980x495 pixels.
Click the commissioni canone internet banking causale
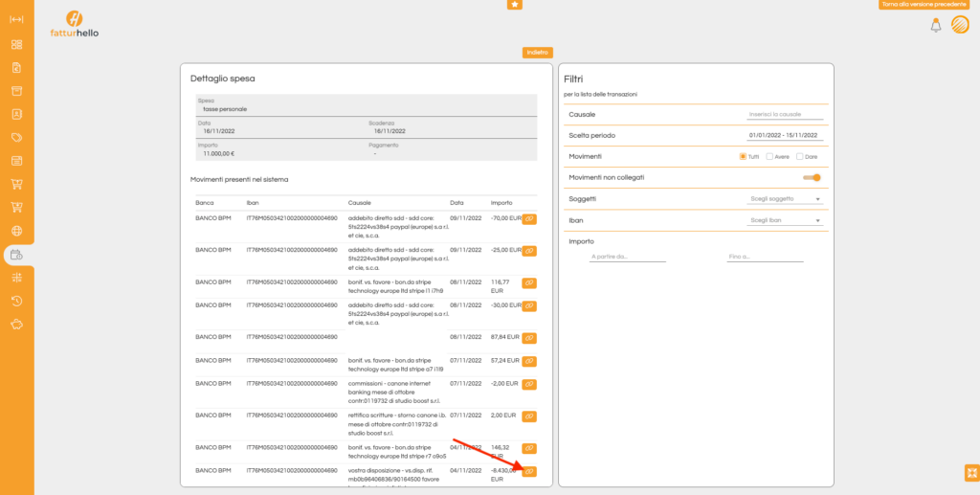tap(395, 392)
